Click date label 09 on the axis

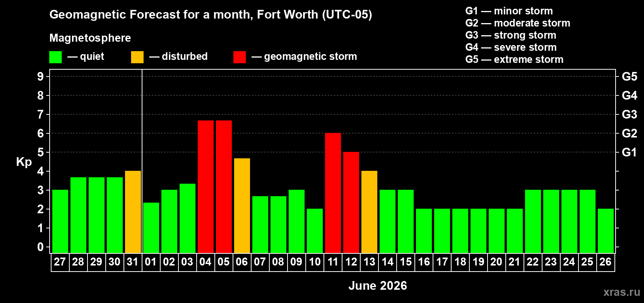point(296,262)
